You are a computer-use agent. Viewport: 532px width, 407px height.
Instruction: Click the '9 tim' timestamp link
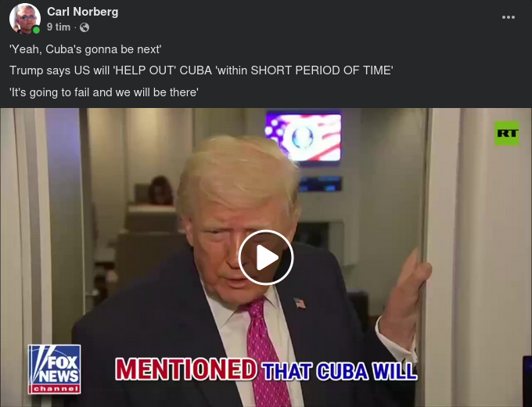59,27
